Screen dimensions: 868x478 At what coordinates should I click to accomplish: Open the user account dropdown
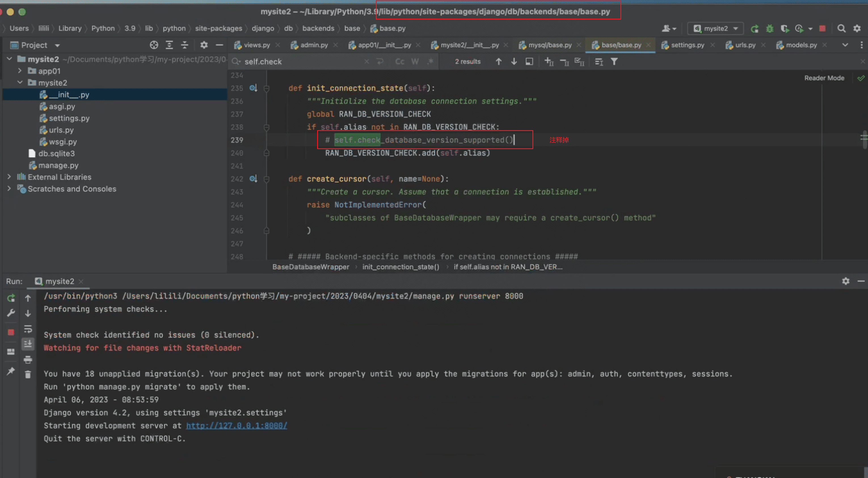point(669,29)
